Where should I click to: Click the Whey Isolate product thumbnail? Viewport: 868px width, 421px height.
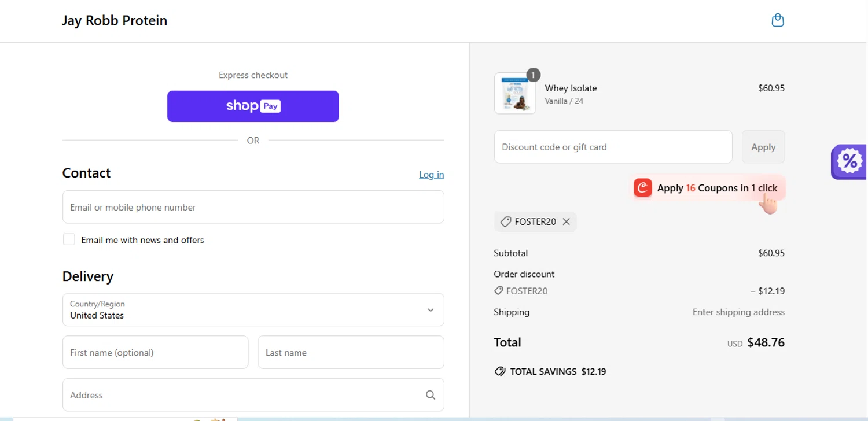click(515, 93)
